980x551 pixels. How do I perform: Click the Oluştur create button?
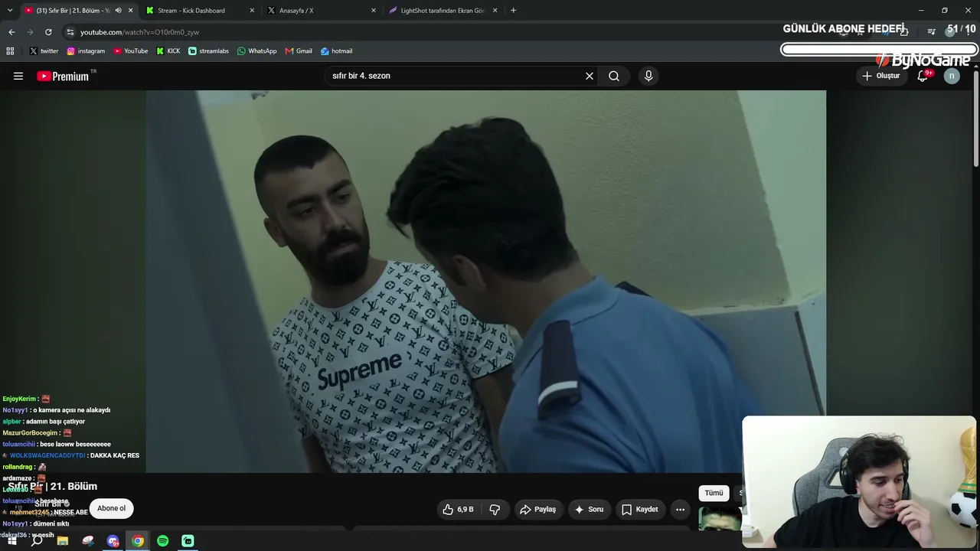tap(880, 76)
